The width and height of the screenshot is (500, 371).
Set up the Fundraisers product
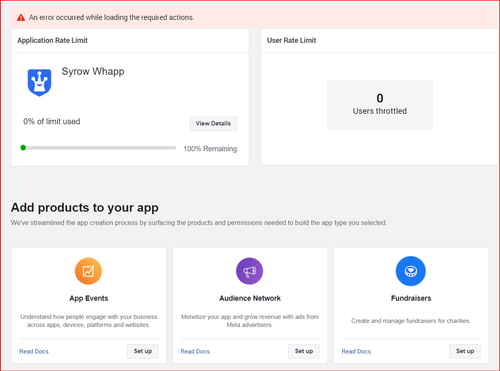(465, 351)
